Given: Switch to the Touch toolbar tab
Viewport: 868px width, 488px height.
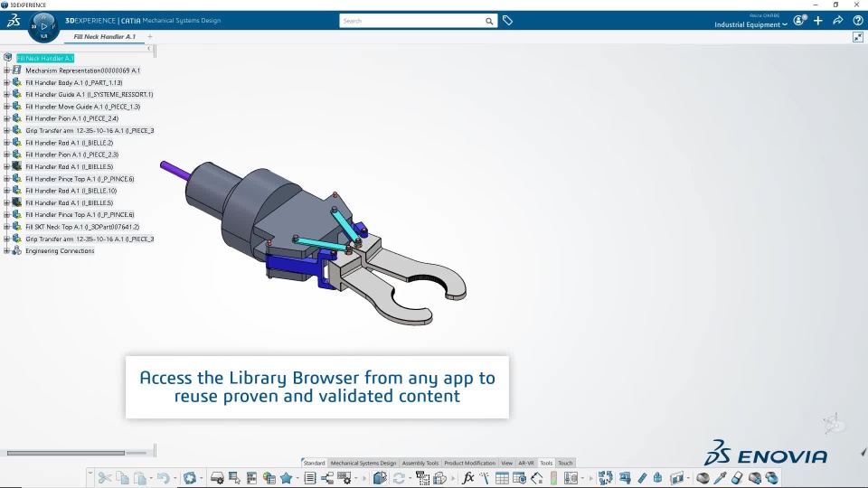Looking at the screenshot, I should pyautogui.click(x=565, y=463).
